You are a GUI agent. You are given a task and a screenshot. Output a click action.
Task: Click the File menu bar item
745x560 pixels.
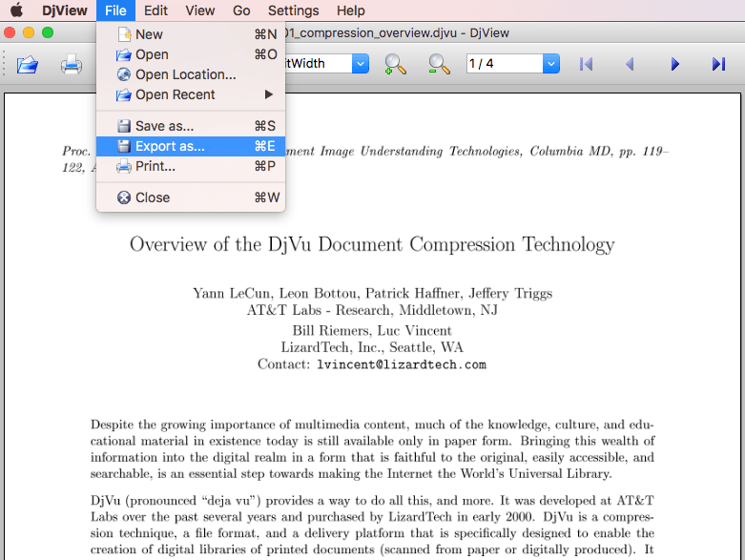coord(115,10)
